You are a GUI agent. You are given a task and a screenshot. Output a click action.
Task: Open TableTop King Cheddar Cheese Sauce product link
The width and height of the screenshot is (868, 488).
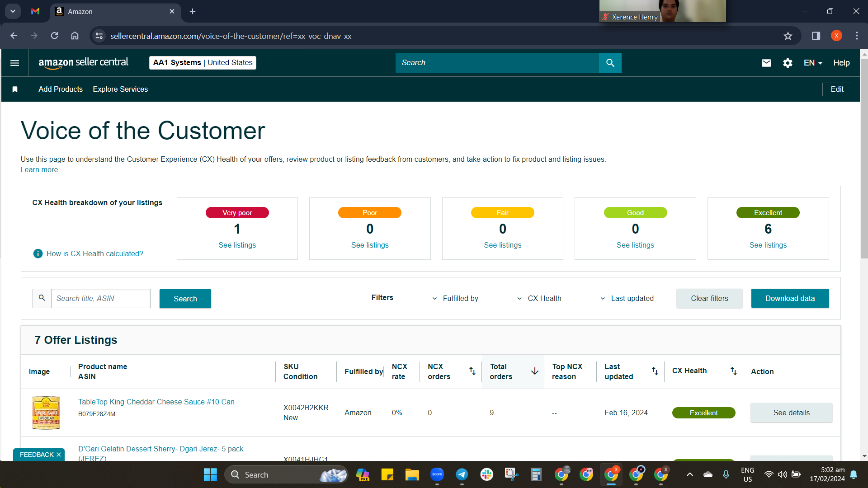coord(156,402)
